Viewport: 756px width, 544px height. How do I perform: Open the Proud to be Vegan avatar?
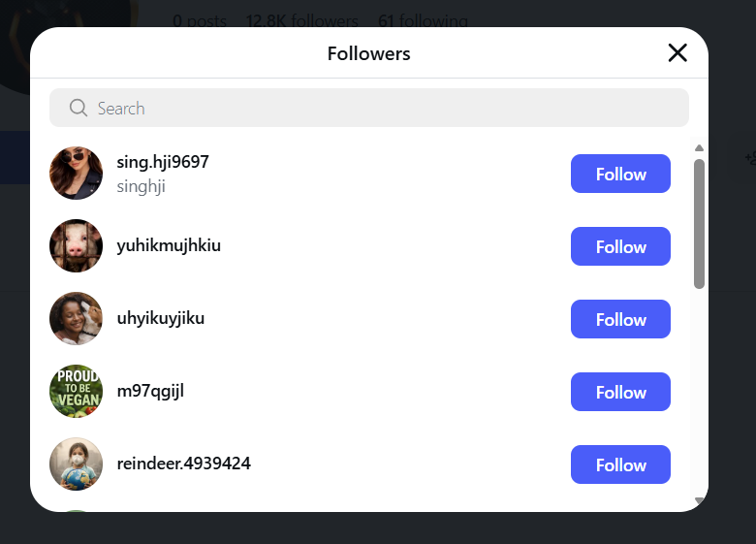click(76, 392)
